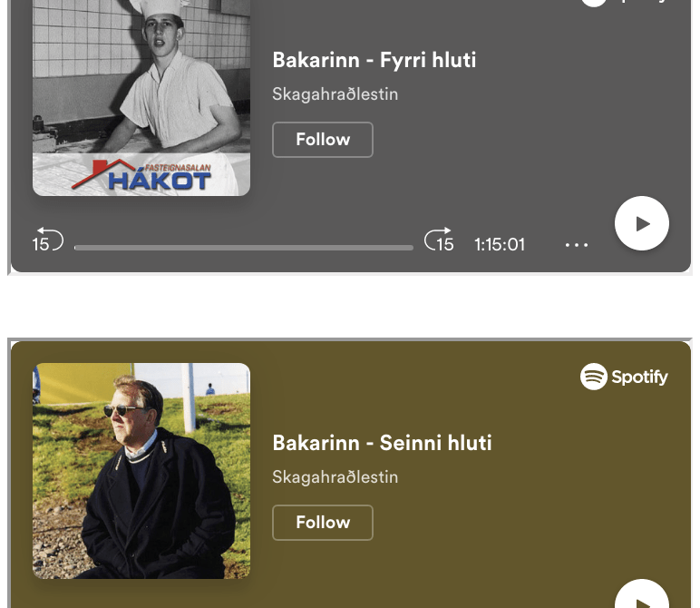Follow Skagahraðlestin from the Fyrri hluti card
This screenshot has width=700, height=608.
[x=323, y=140]
